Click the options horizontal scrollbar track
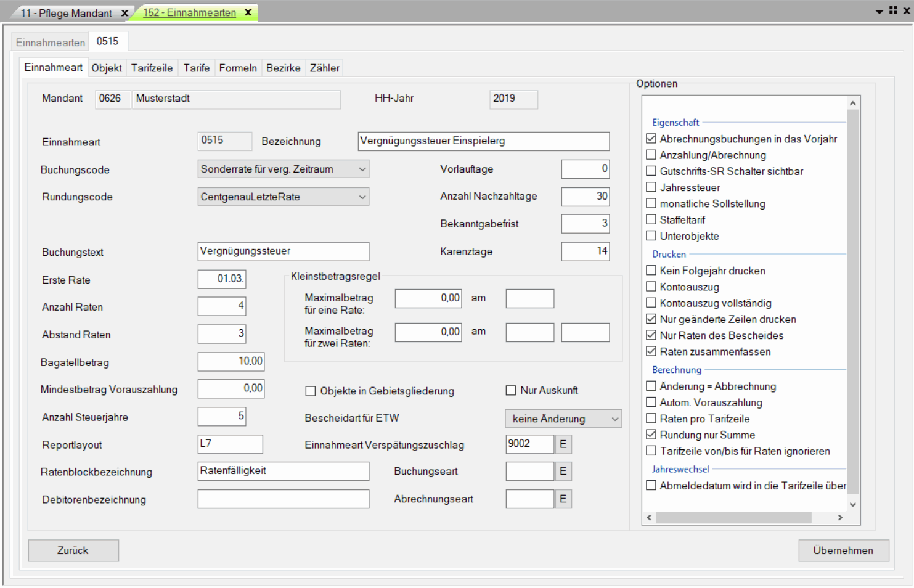914x588 pixels. (823, 518)
